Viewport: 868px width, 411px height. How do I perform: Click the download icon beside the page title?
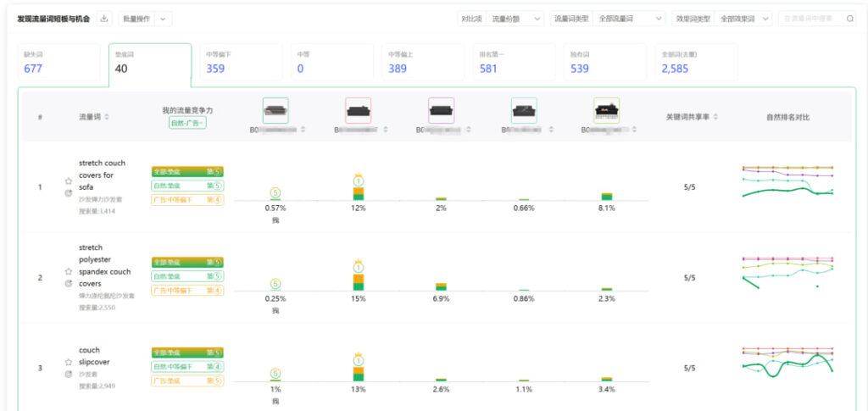point(104,18)
